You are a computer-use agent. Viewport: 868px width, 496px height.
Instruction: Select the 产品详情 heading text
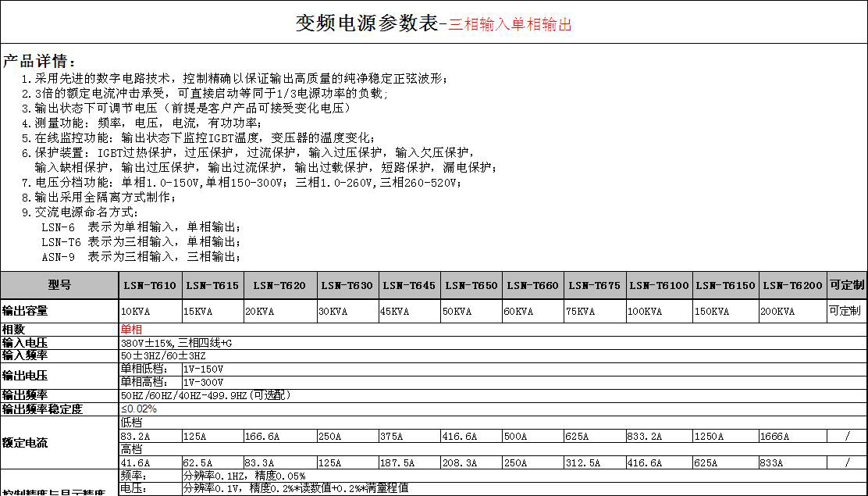[x=39, y=62]
